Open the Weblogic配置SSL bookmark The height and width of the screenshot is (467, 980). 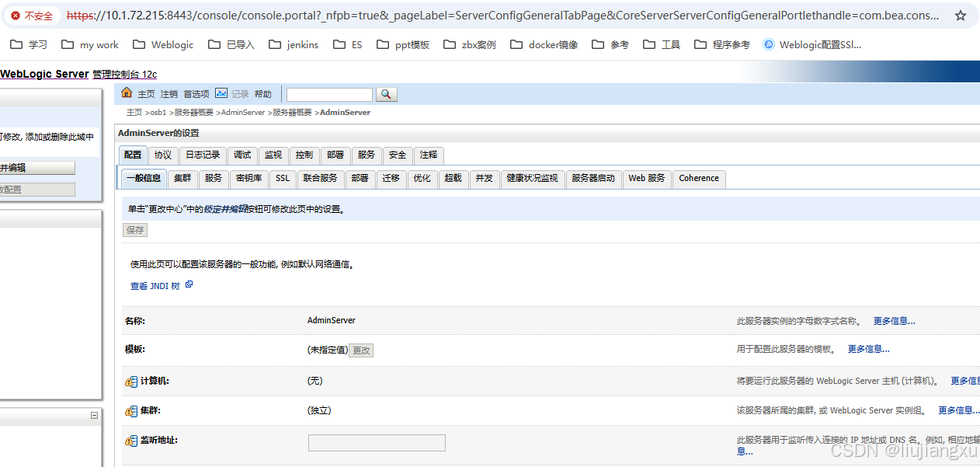(x=812, y=45)
